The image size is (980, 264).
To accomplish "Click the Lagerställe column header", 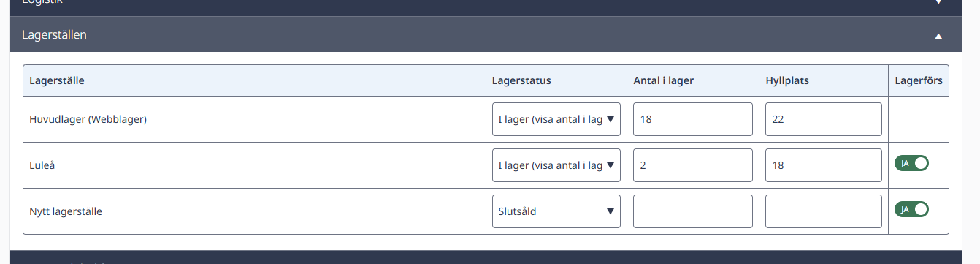I will (x=57, y=80).
